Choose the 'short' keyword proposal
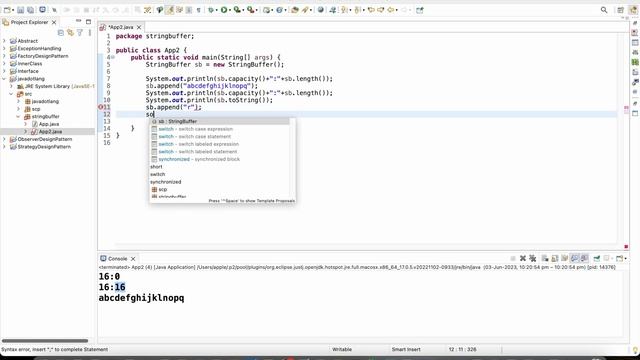This screenshot has width=640, height=360. tap(220, 167)
